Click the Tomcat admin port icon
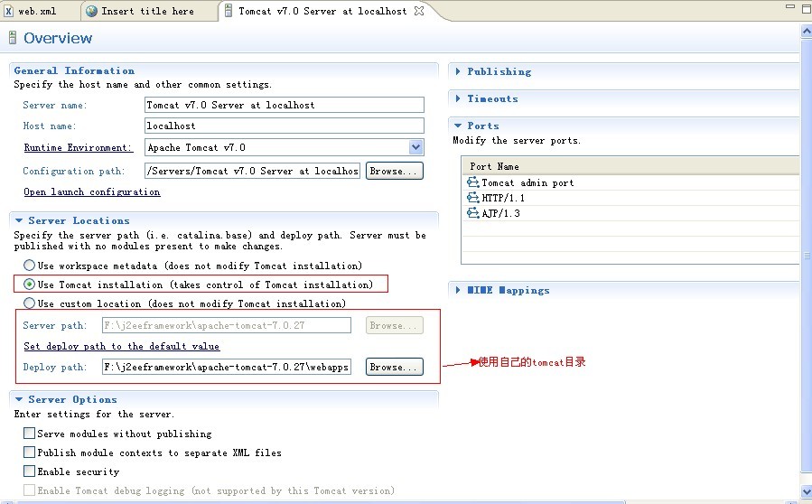This screenshot has height=504, width=812. point(472,182)
